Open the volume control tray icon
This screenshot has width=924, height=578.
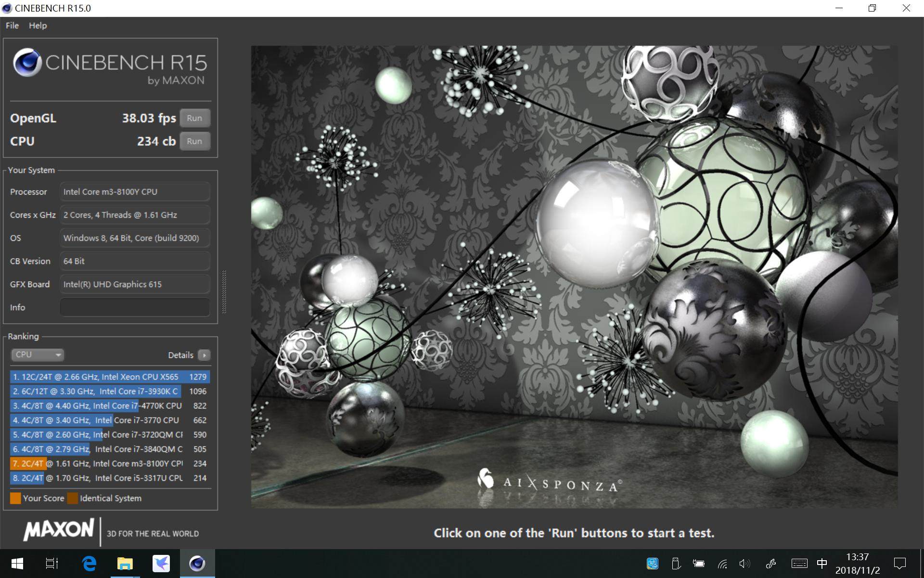pos(744,564)
